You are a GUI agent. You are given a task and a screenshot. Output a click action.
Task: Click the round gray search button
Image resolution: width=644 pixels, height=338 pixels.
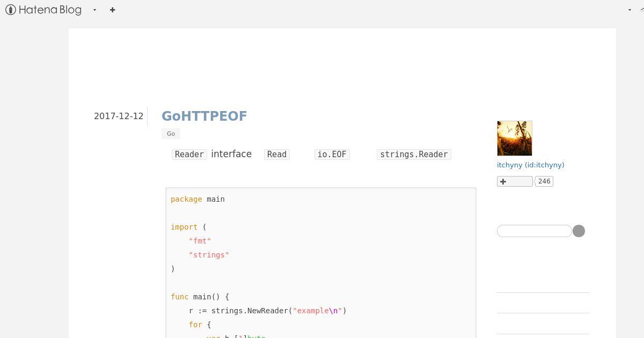[579, 231]
